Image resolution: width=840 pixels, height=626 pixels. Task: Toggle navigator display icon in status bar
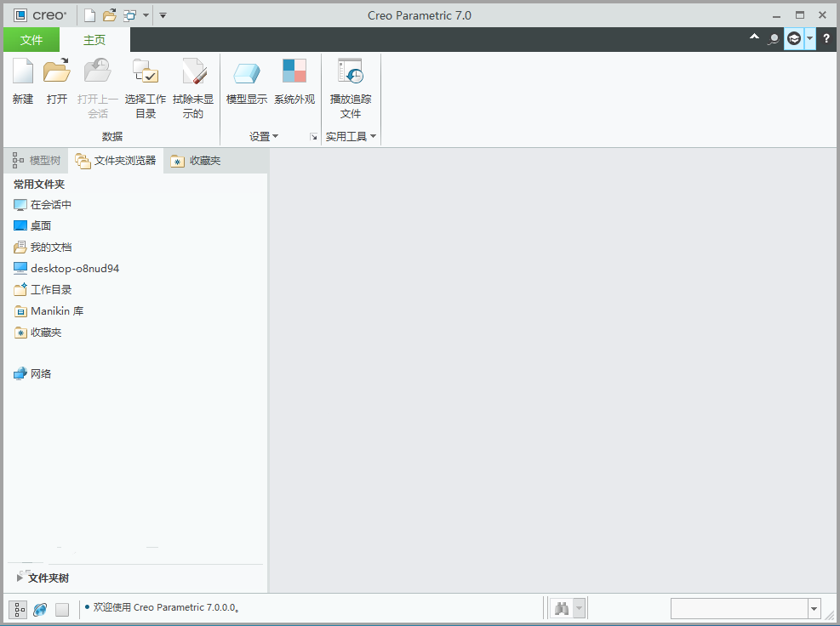tap(18, 609)
